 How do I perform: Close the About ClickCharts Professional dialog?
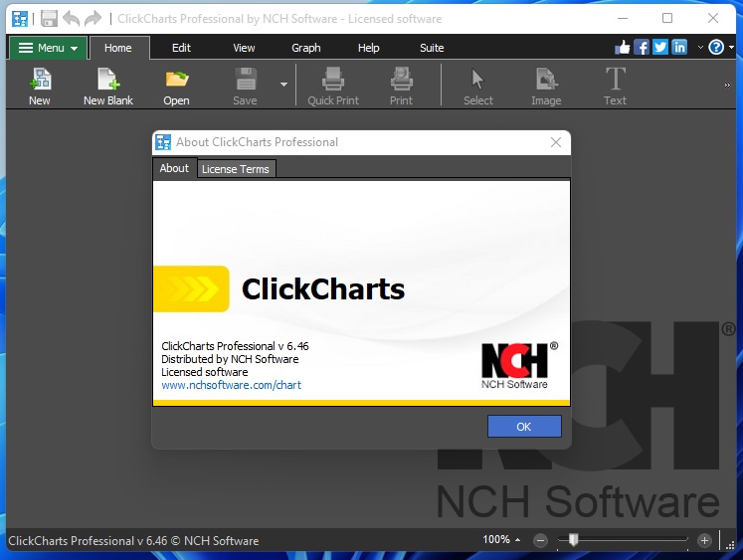(556, 142)
